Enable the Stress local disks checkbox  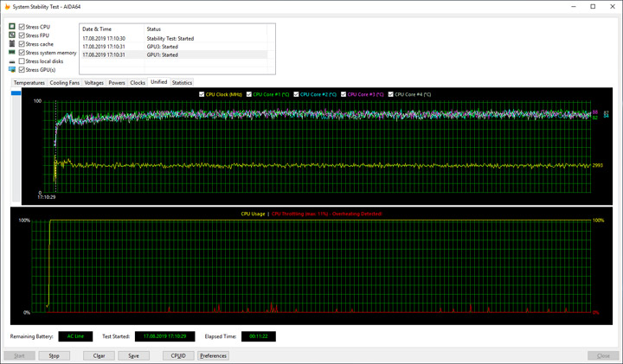[x=22, y=61]
